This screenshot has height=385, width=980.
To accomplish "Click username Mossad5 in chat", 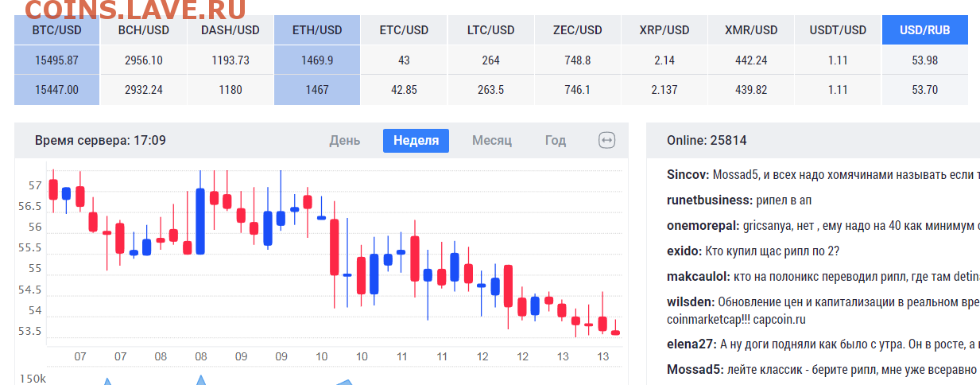I will pyautogui.click(x=695, y=369).
